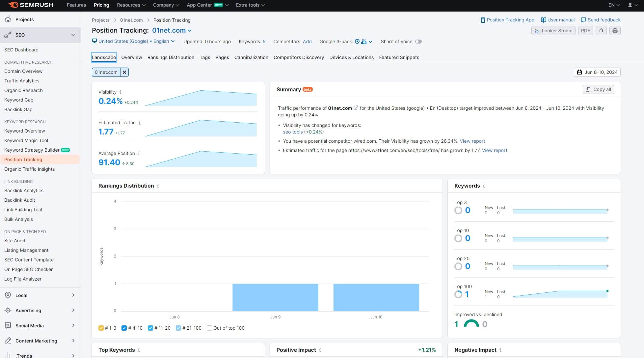Click the Copy all button
The height and width of the screenshot is (358, 644).
click(x=598, y=89)
